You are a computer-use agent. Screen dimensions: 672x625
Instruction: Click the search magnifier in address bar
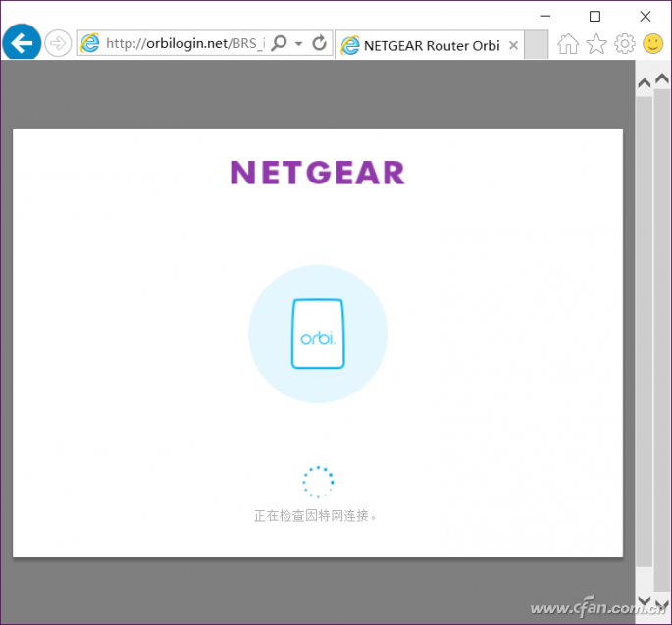tap(280, 43)
